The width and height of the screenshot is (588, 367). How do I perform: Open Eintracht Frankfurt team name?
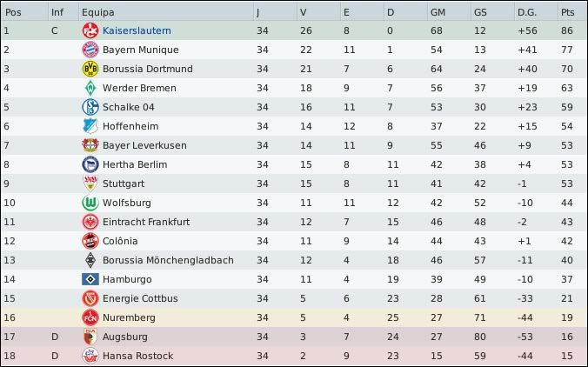pyautogui.click(x=145, y=222)
